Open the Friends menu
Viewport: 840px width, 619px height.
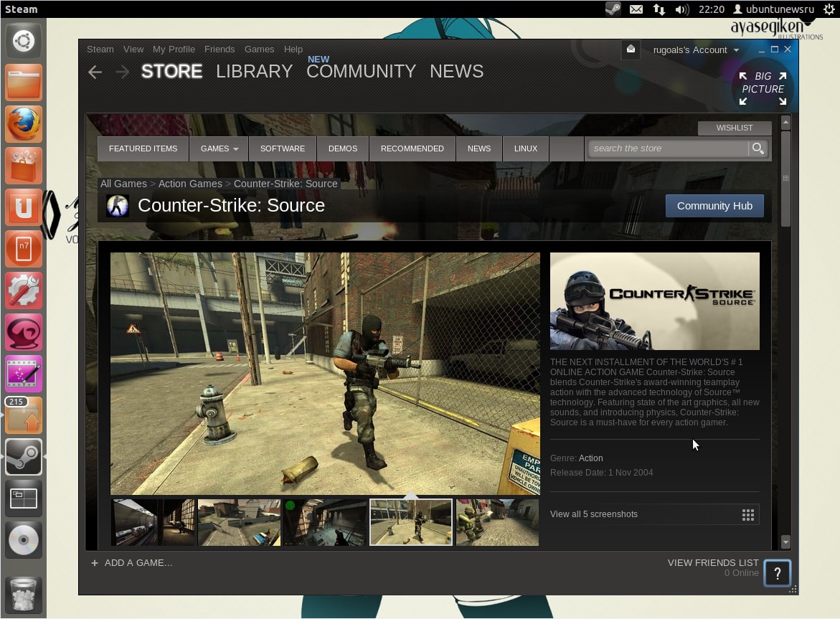220,49
